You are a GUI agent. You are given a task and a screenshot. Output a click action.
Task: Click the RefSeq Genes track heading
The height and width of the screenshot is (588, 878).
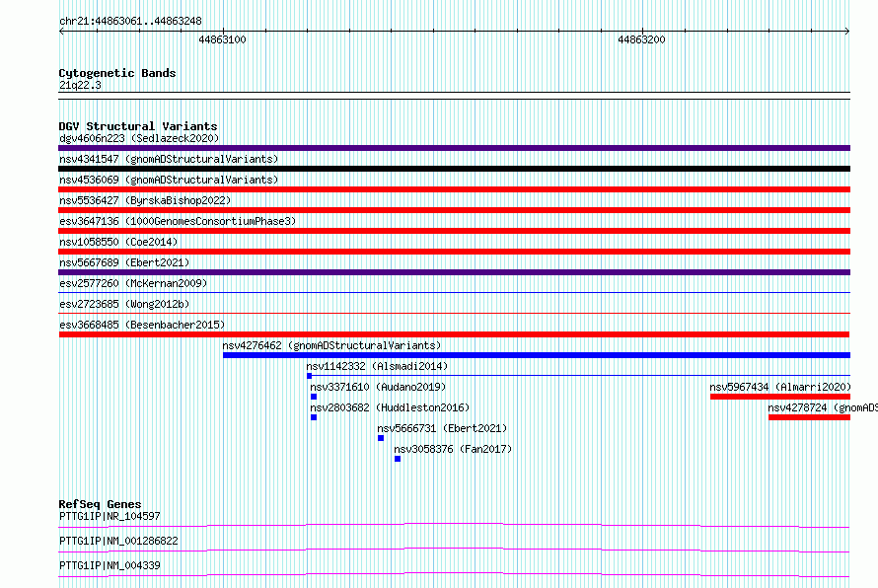(x=100, y=504)
